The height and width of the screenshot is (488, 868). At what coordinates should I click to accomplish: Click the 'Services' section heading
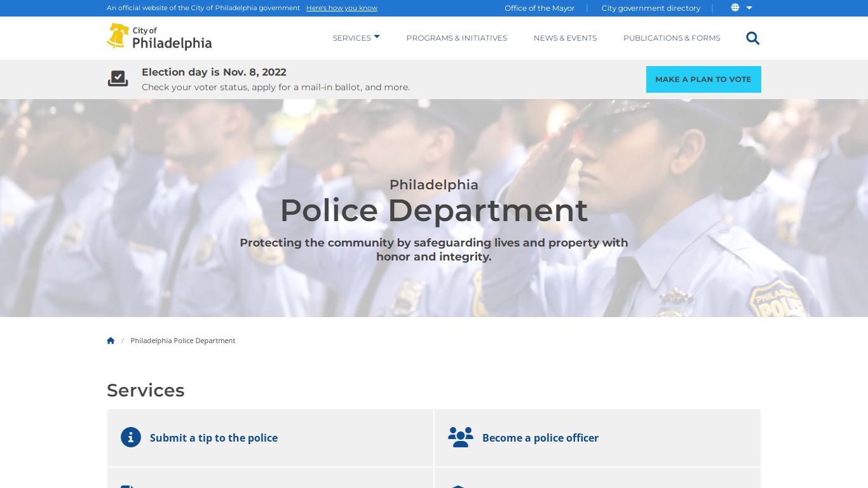[146, 390]
